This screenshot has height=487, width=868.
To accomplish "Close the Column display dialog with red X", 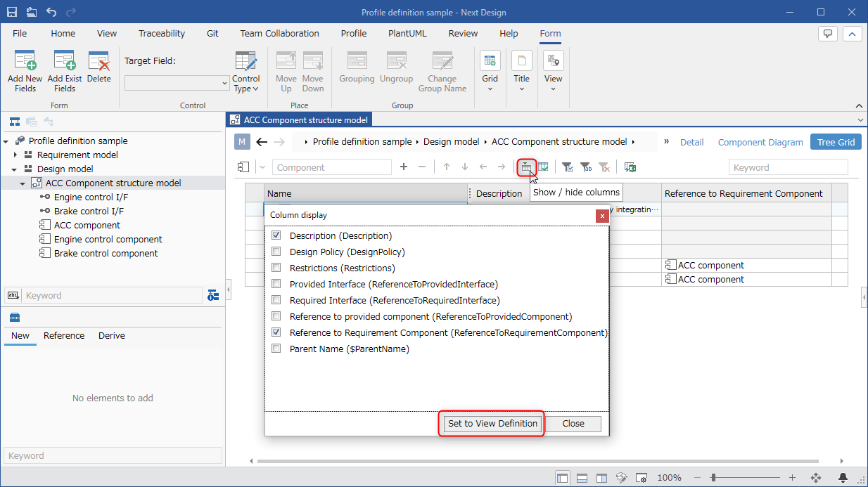I will (x=602, y=216).
